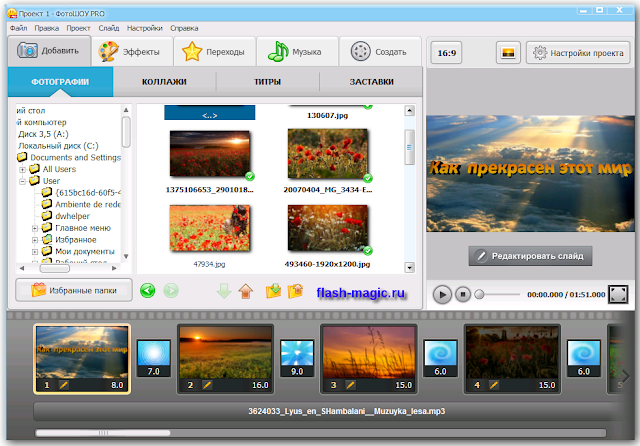Select the 47934.jpg thumbnail
The height and width of the screenshot is (446, 640).
210,228
